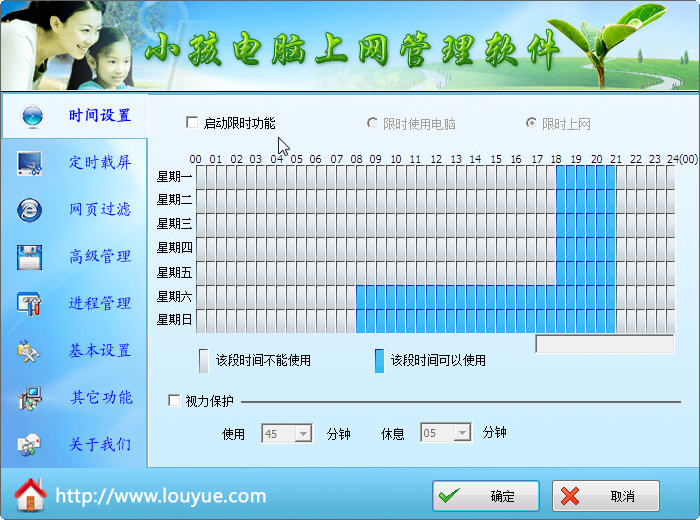Viewport: 700px width, 520px height.
Task: Click the computer icon for 其它功能
Action: coord(29,398)
